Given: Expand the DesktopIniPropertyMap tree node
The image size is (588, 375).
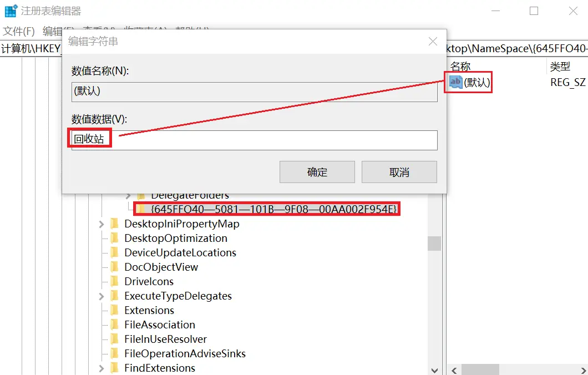Looking at the screenshot, I should (x=101, y=224).
